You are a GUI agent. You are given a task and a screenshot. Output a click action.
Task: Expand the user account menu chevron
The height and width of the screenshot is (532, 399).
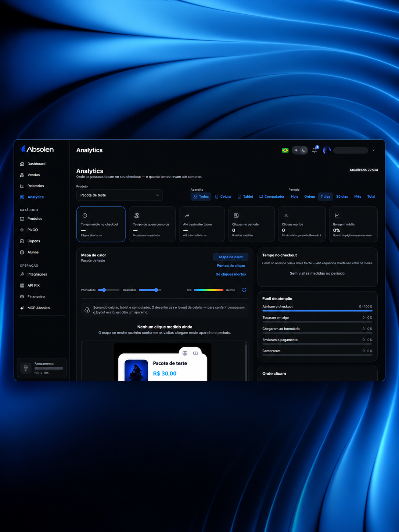373,150
